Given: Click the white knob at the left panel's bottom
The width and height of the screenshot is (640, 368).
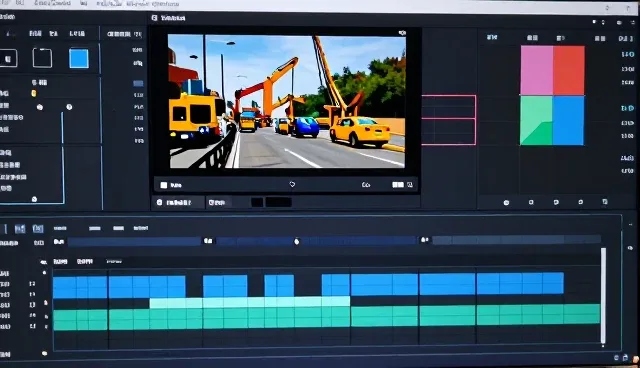Looking at the screenshot, I should (x=34, y=199).
